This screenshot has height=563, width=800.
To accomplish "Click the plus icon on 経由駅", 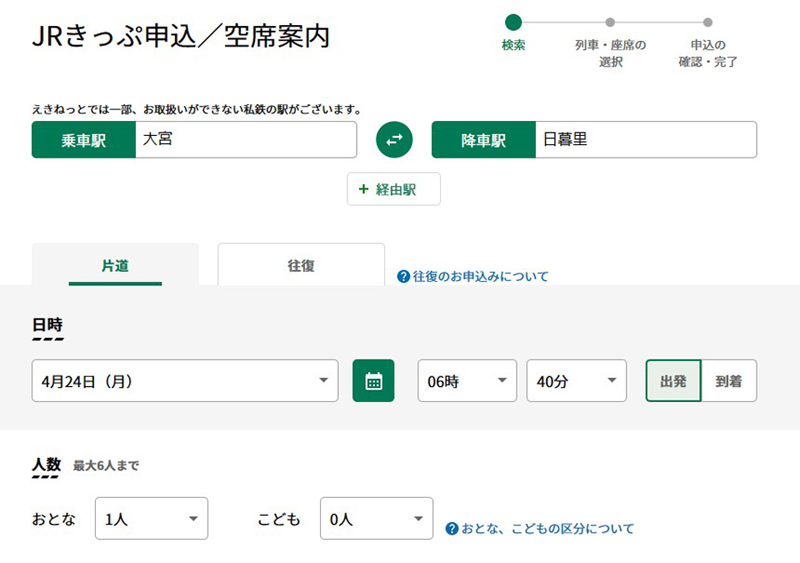I will pos(363,189).
